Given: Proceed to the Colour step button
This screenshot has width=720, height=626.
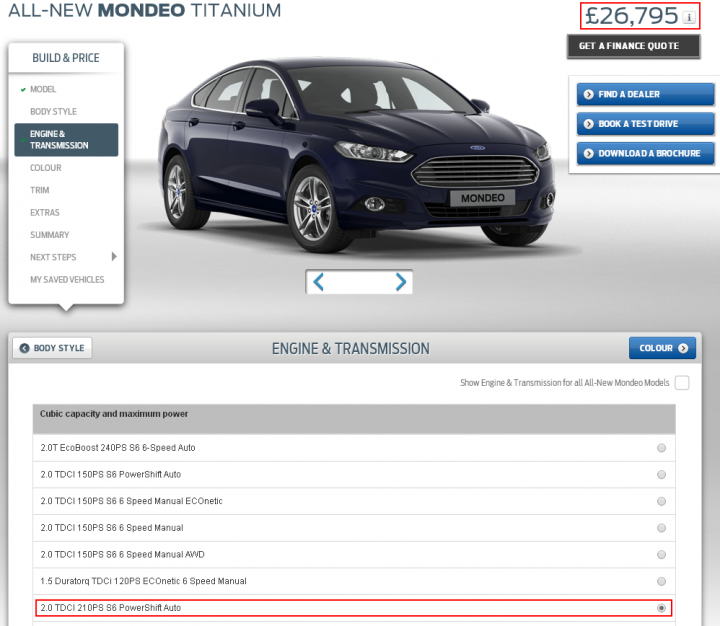Looking at the screenshot, I should 662,348.
